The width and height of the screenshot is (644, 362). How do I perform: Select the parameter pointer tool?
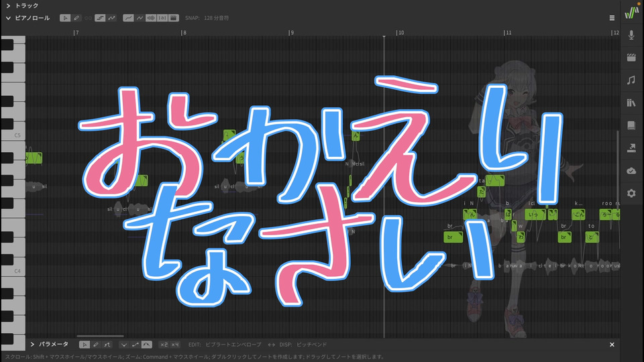tap(85, 345)
